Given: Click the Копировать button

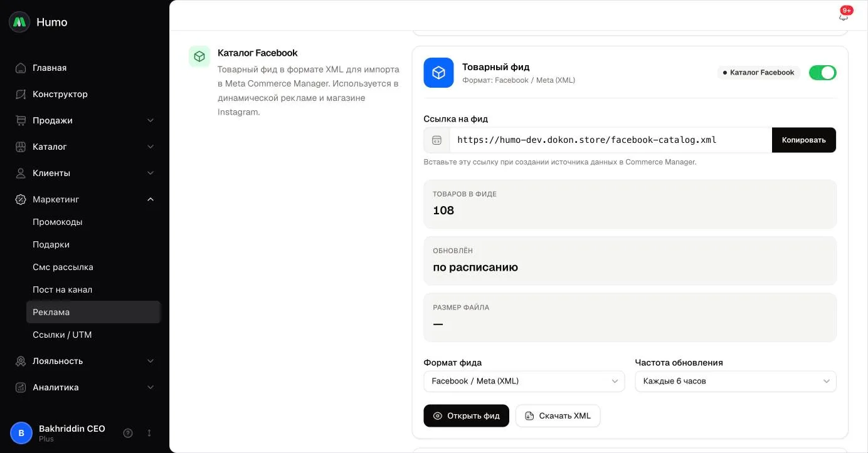Looking at the screenshot, I should (803, 140).
